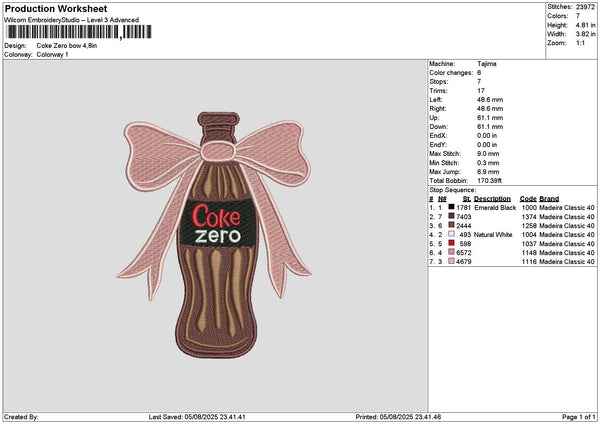The width and height of the screenshot is (600, 424).
Task: Select the 'Production Worksheet' title
Action: 56,9
